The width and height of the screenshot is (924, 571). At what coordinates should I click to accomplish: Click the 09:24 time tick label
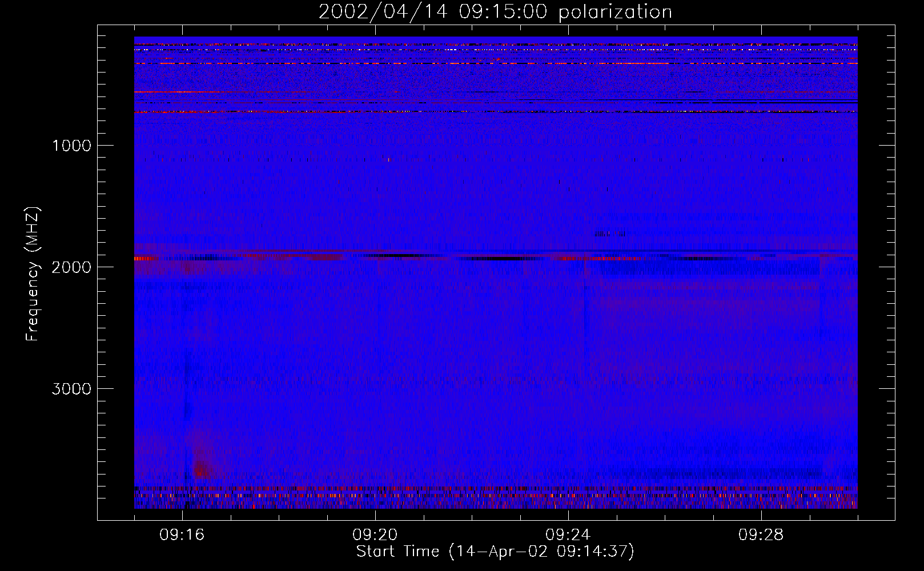click(568, 535)
